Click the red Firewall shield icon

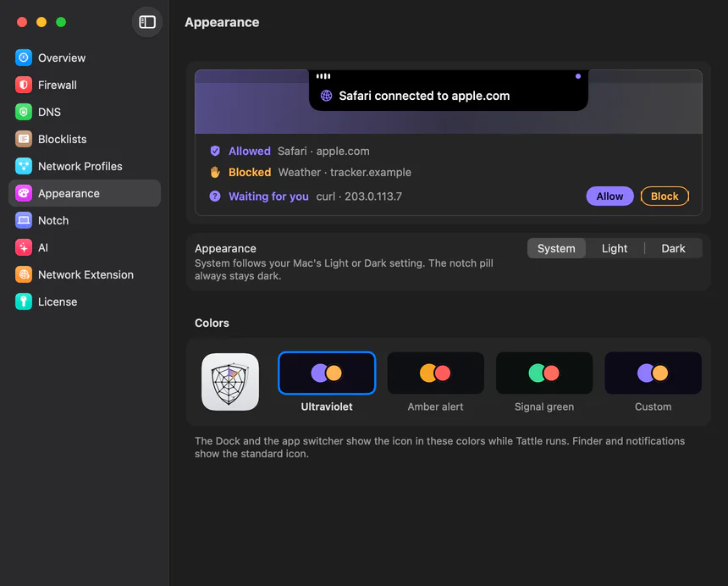pos(24,85)
